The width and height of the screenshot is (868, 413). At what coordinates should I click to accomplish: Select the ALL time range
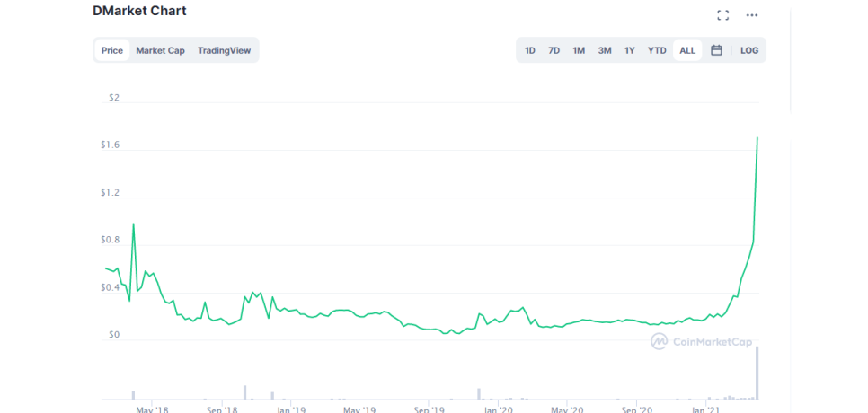(x=687, y=50)
